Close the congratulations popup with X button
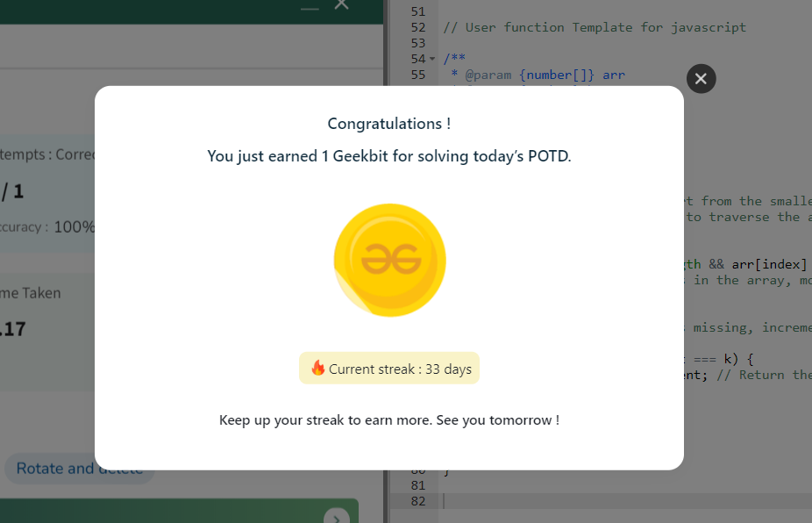Screen dimensions: 812x523 (702, 79)
